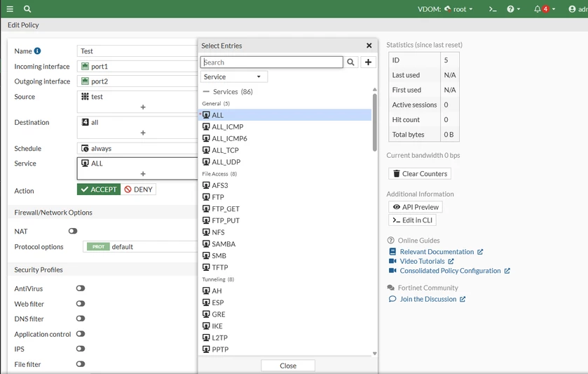Select the AFS3 service entry

(285, 185)
